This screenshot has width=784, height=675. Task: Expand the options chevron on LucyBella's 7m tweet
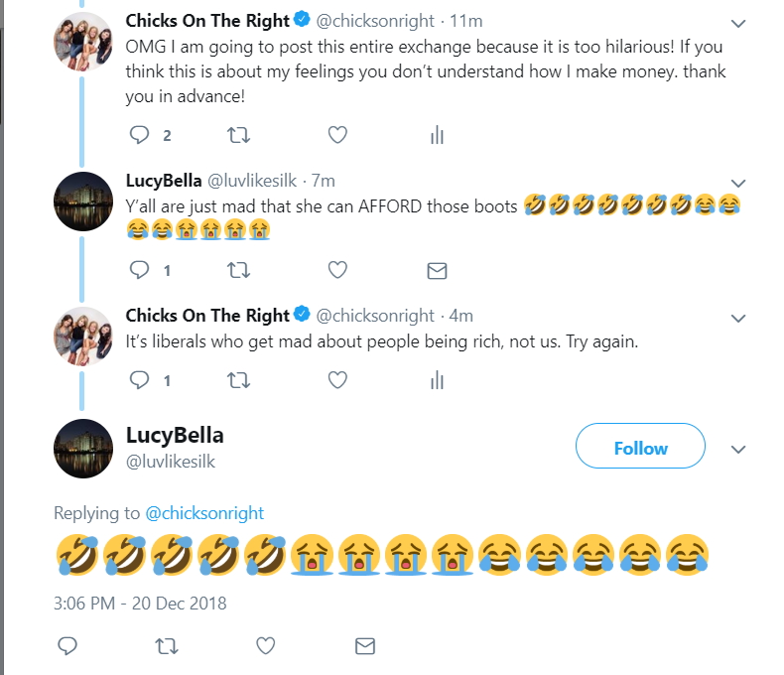tap(738, 183)
